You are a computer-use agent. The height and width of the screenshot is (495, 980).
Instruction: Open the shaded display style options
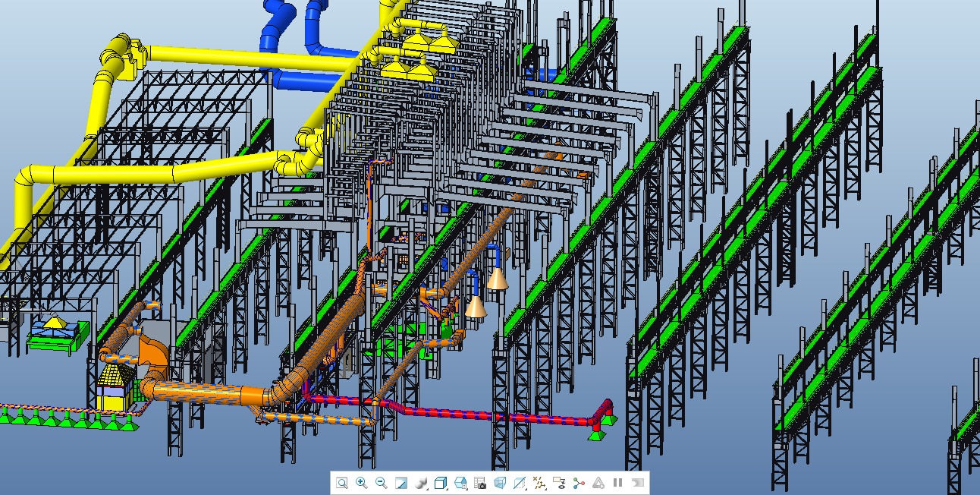422,483
